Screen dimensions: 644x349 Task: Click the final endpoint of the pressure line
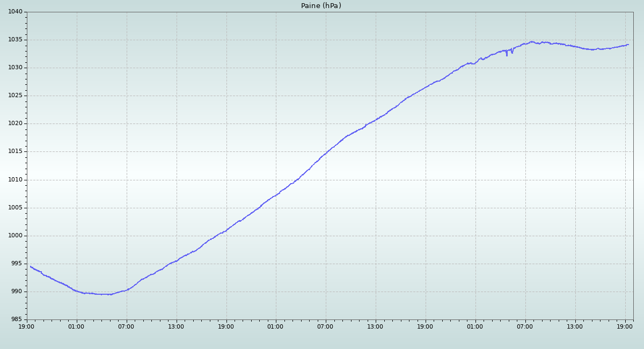click(x=628, y=45)
